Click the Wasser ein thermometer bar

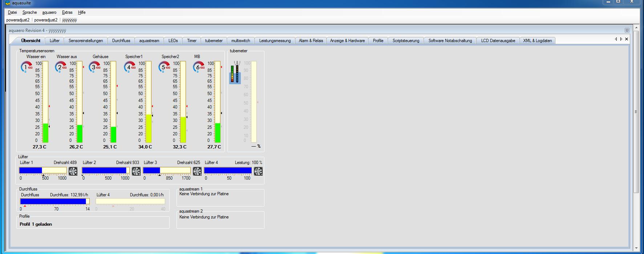[x=45, y=102]
